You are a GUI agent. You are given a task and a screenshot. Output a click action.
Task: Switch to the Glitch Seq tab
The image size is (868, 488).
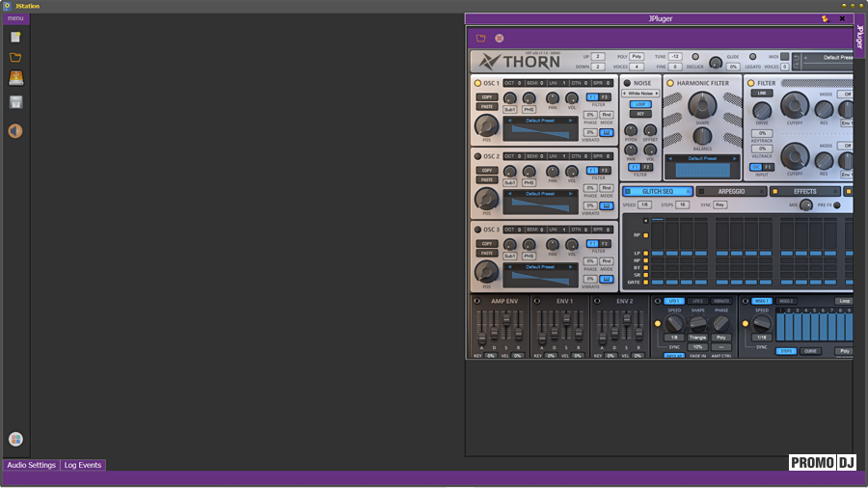pyautogui.click(x=658, y=191)
